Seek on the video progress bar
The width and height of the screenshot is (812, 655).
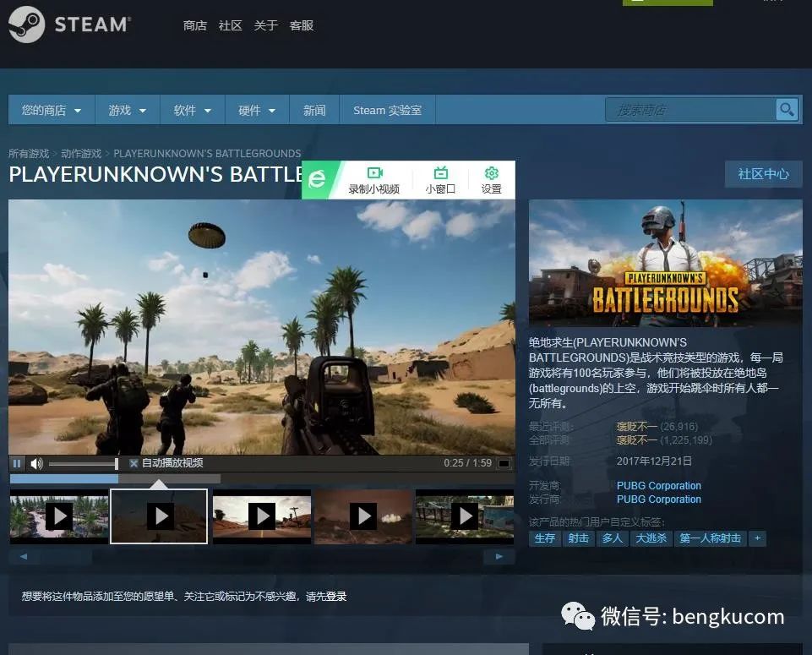pyautogui.click(x=262, y=479)
